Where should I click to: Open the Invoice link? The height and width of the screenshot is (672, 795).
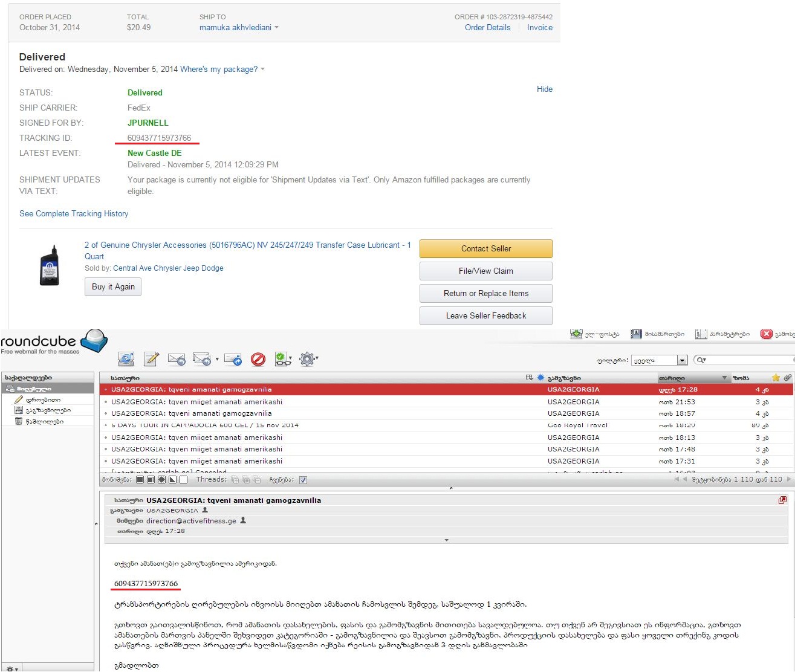click(x=540, y=28)
